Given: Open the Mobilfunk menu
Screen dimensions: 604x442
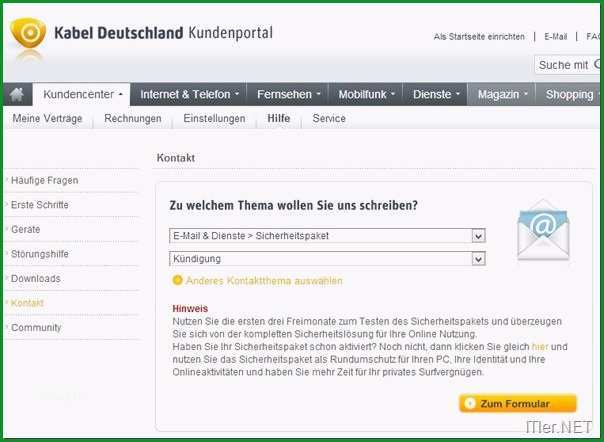Looking at the screenshot, I should pyautogui.click(x=366, y=94).
